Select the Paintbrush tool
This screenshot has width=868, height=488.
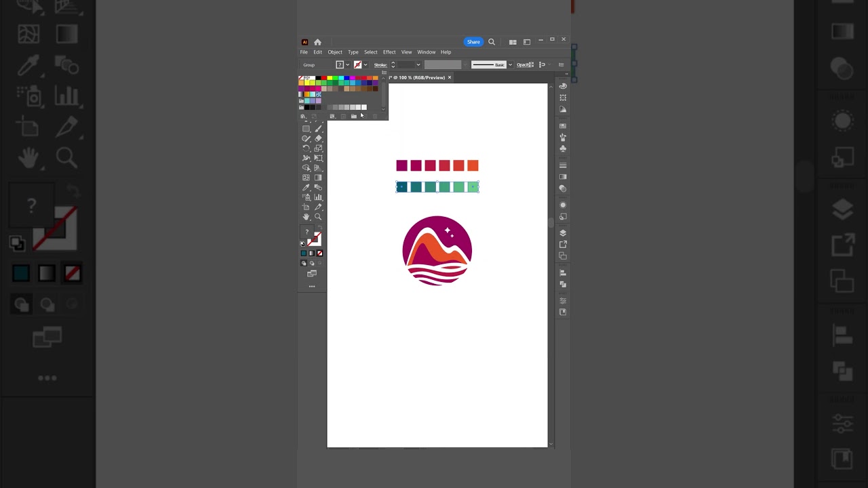[318, 129]
